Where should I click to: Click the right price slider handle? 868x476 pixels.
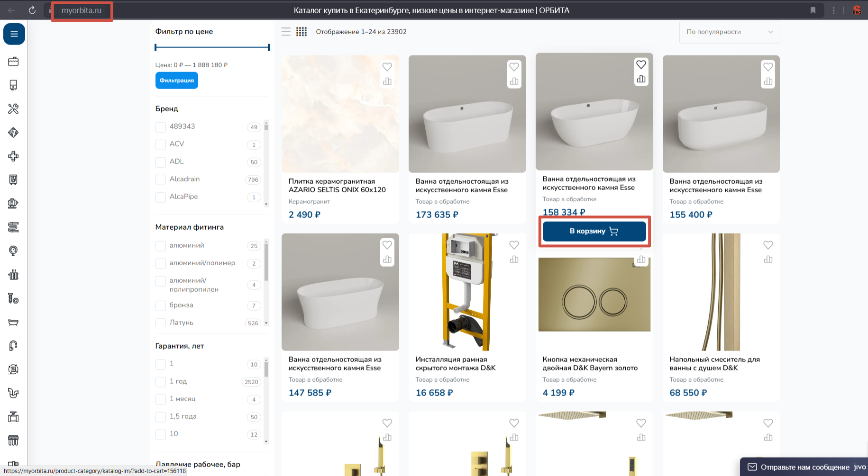(x=268, y=47)
